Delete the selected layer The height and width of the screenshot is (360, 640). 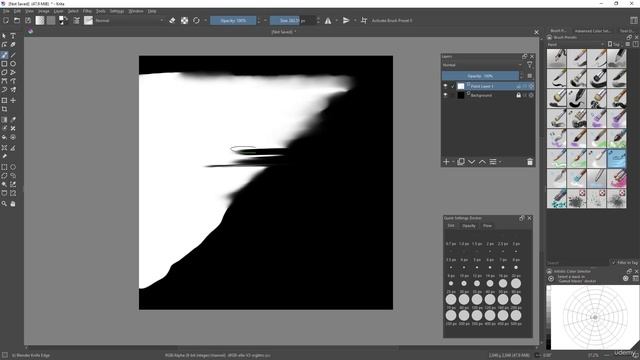(x=530, y=162)
